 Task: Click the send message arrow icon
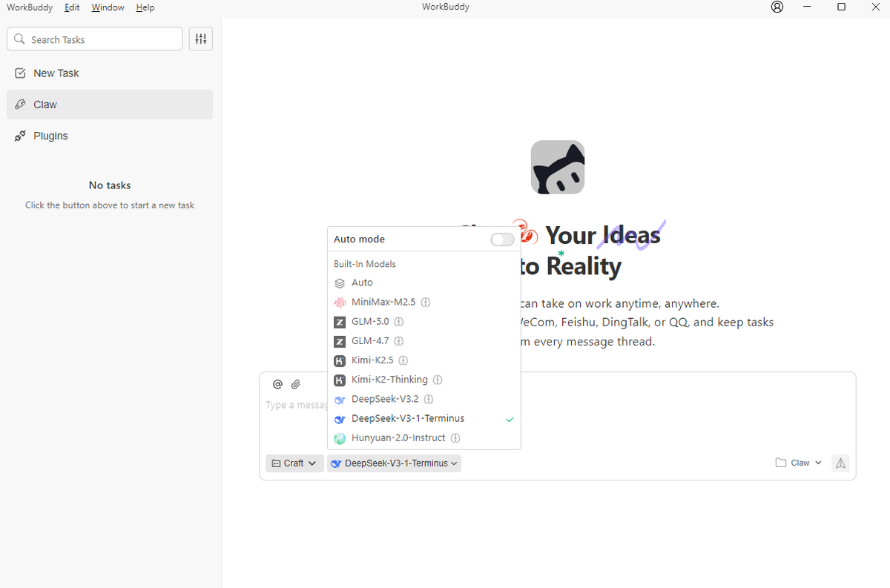tap(840, 463)
